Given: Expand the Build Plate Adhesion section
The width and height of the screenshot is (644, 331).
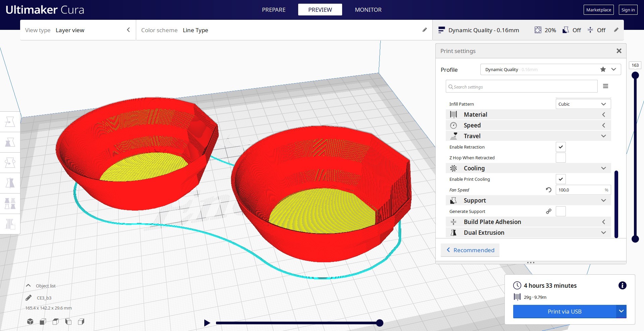Looking at the screenshot, I should pos(528,222).
